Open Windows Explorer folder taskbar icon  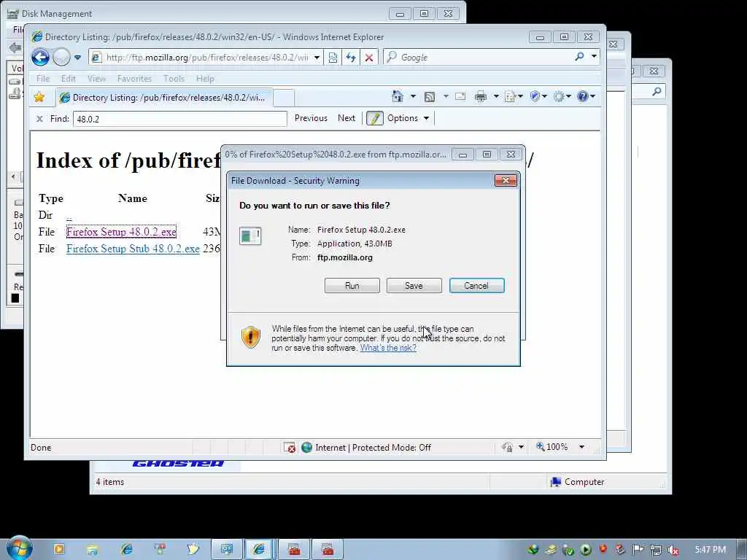coord(93,549)
